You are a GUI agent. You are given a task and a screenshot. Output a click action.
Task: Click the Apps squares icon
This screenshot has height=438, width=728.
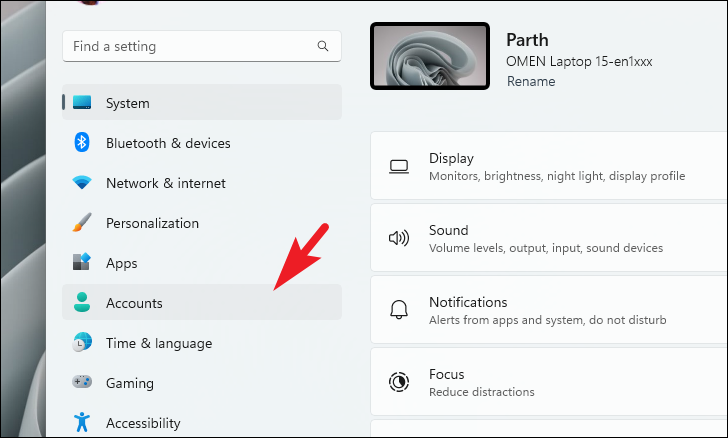point(82,262)
